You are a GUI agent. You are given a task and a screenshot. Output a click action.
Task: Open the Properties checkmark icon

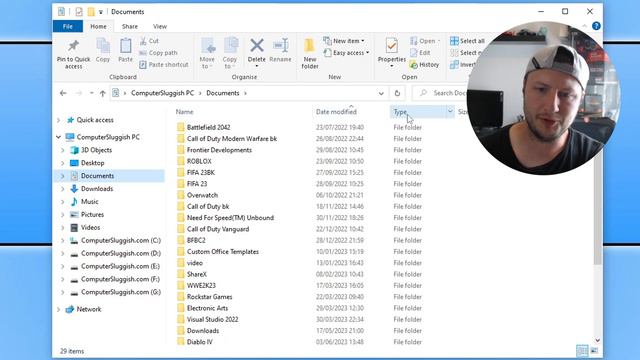pyautogui.click(x=391, y=45)
